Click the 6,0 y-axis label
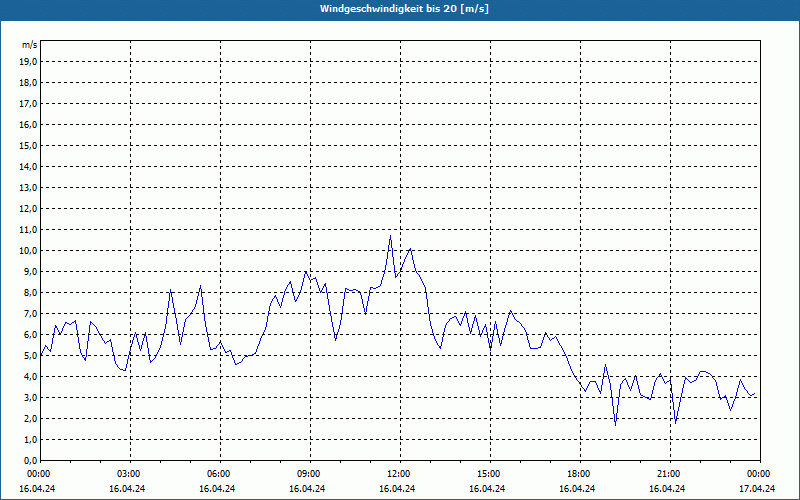This screenshot has width=800, height=500. pos(31,335)
